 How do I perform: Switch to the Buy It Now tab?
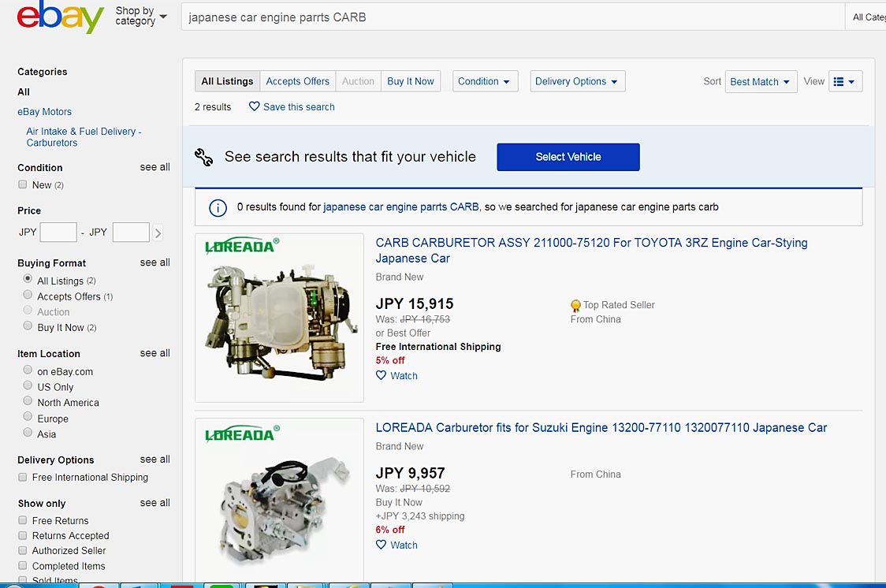[x=411, y=81]
